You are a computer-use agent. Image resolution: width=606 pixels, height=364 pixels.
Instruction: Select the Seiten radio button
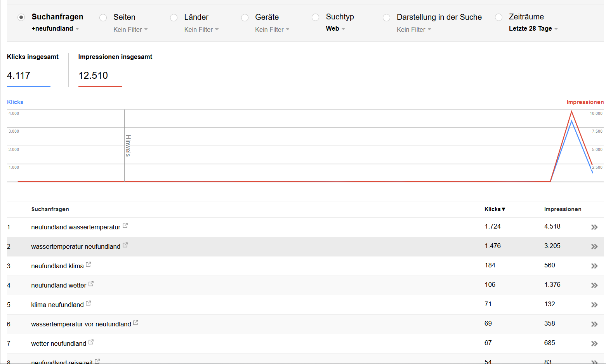103,18
